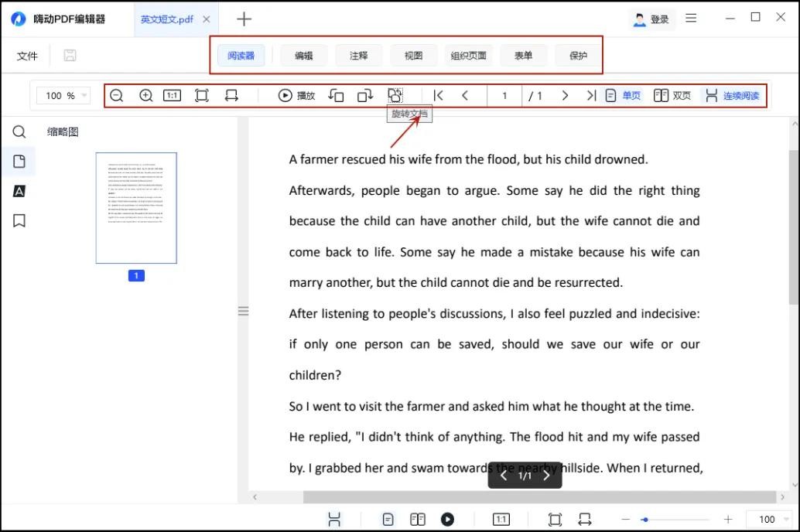Select the page 1 thumbnail
Image resolution: width=800 pixels, height=532 pixels.
click(136, 208)
